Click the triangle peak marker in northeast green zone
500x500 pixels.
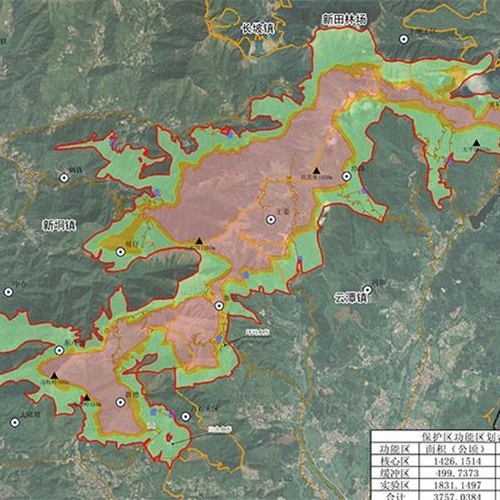[x=477, y=143]
